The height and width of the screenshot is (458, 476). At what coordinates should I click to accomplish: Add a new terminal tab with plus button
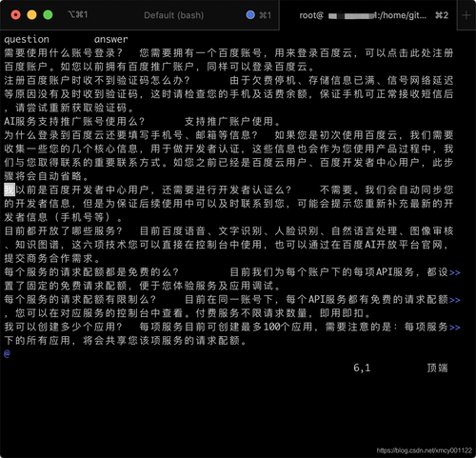coord(466,15)
